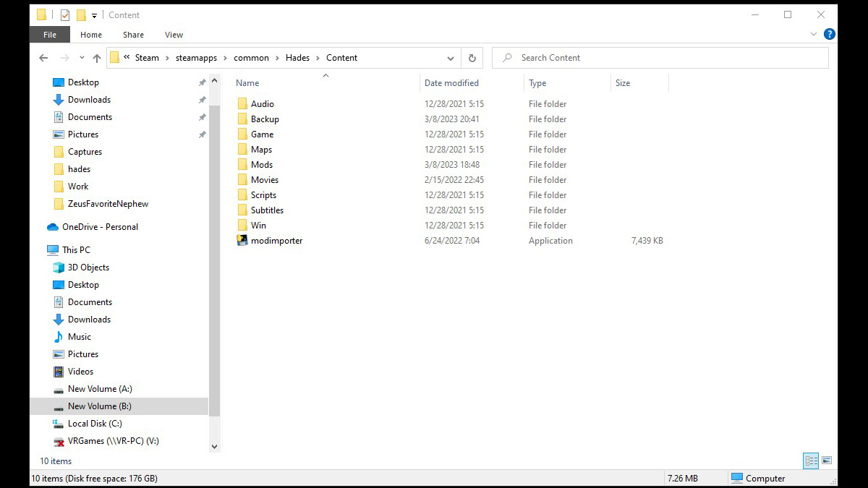Navigate up one folder level

pos(96,58)
